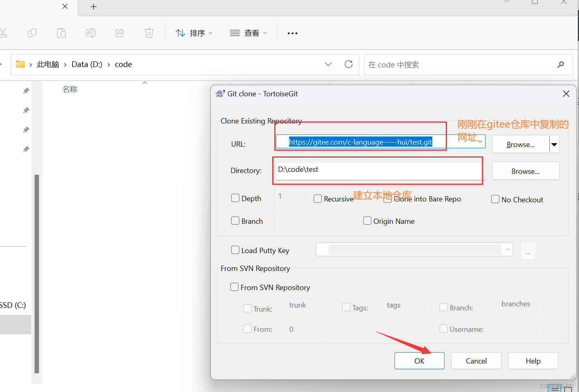
Task: Click the Rename icon in Explorer toolbar
Action: (91, 33)
